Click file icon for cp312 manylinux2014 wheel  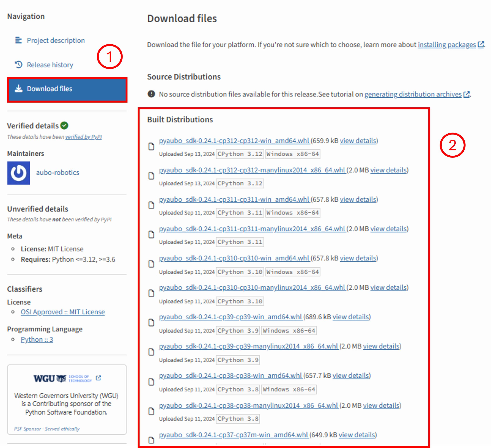click(151, 176)
